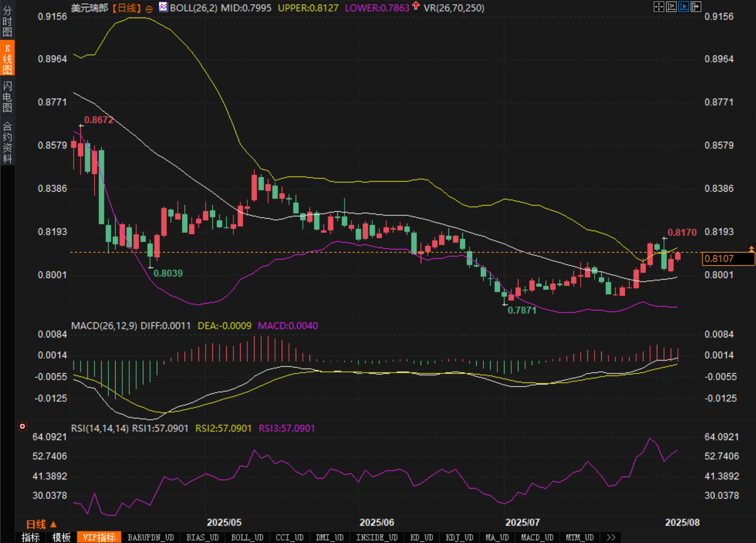Choose the KDJ_UD indicator
The width and height of the screenshot is (756, 543).
pyautogui.click(x=459, y=537)
